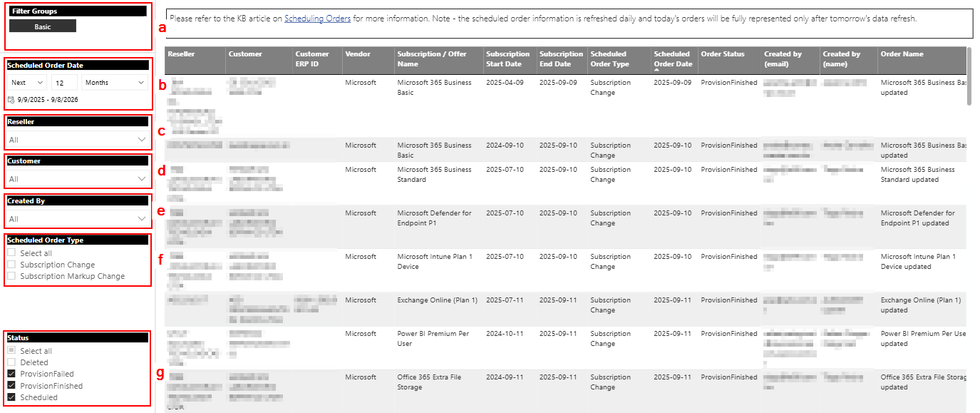Click the Order Status column header
This screenshot has height=413, width=980.
[730, 61]
